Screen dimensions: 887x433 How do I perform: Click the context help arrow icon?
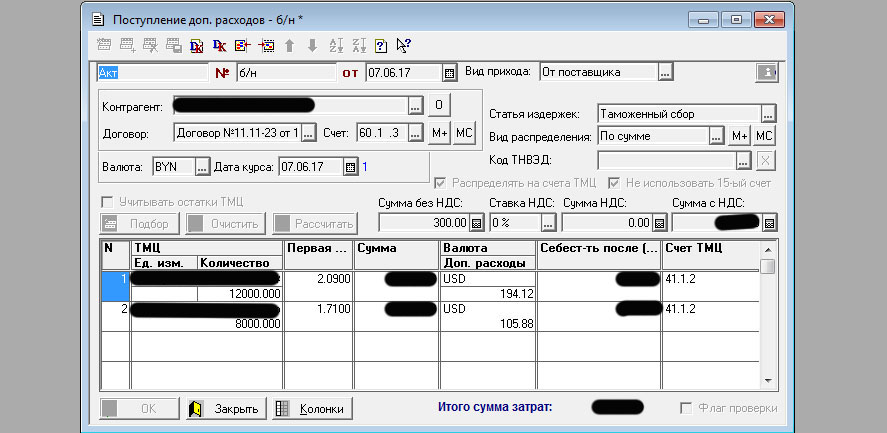click(403, 45)
